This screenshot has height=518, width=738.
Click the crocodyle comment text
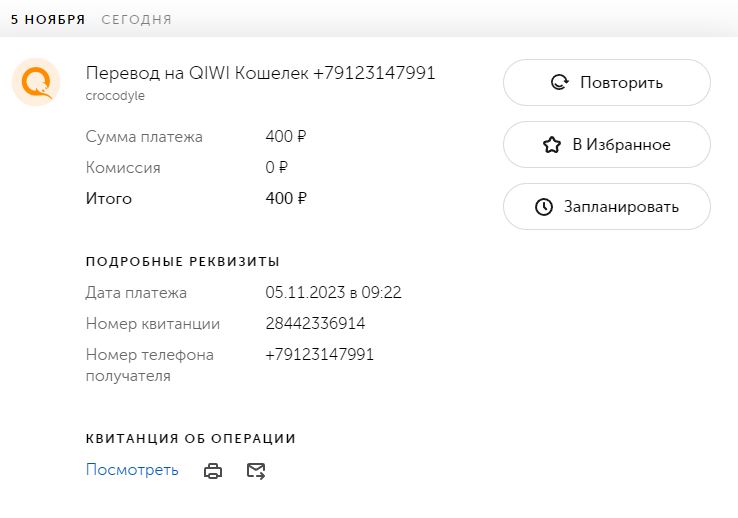115,96
